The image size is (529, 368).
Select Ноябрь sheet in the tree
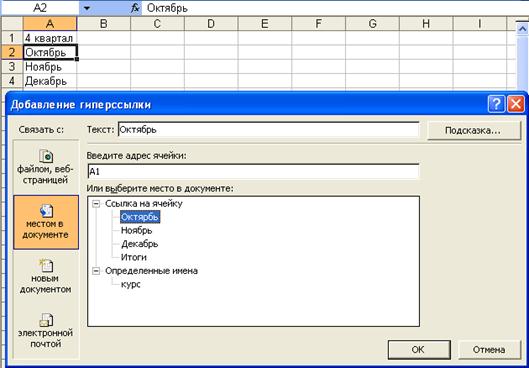point(137,230)
